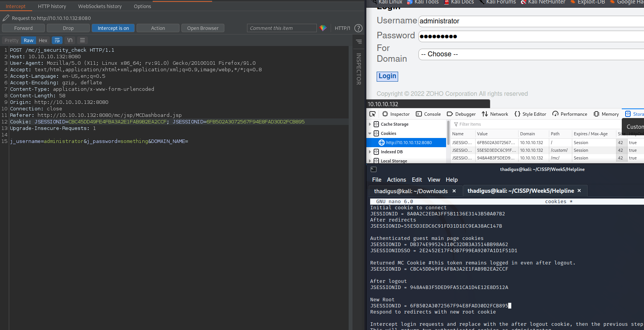Click the HTTP/1 protocol label
The width and height of the screenshot is (644, 330).
[343, 28]
